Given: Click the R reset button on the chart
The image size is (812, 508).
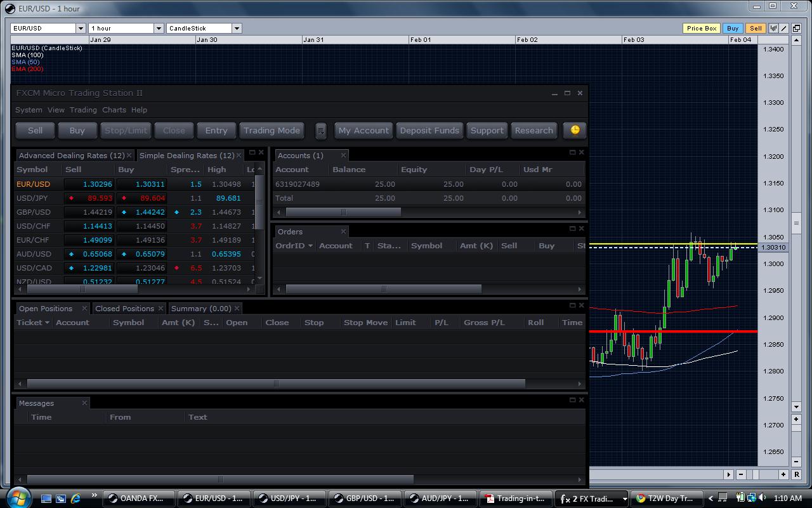Looking at the screenshot, I should pyautogui.click(x=797, y=474).
